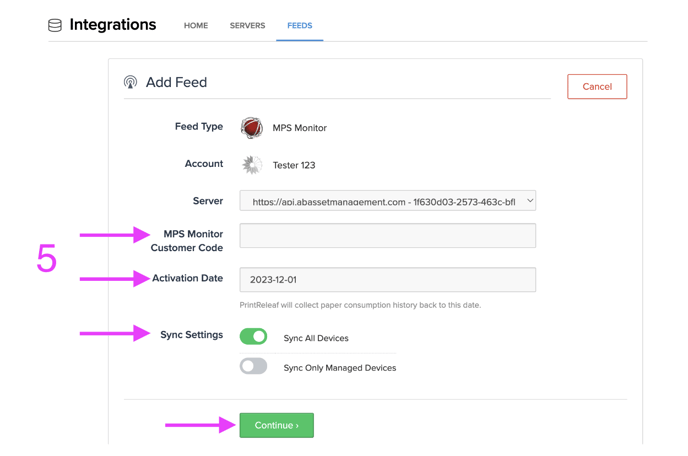The width and height of the screenshot is (688, 456).
Task: Open the HOME tab
Action: (196, 25)
